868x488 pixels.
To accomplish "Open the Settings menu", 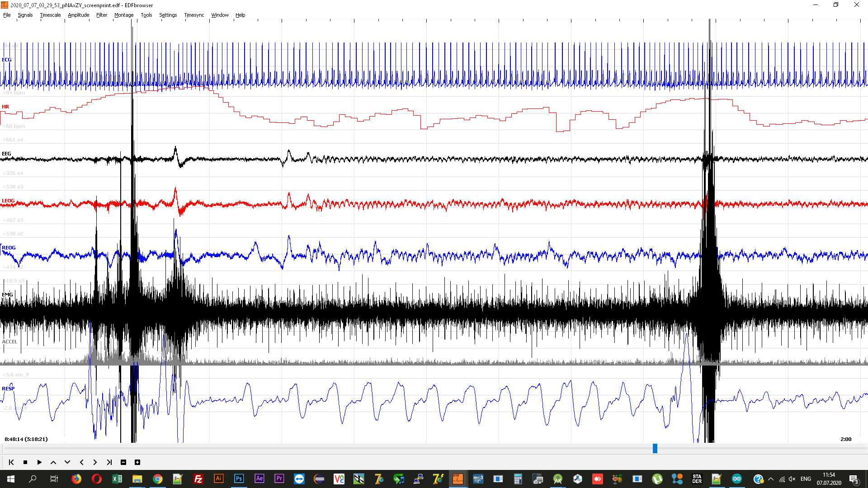I will [168, 15].
